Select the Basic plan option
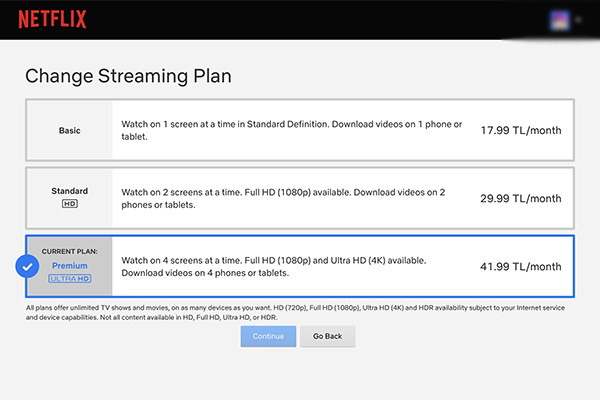 [x=69, y=131]
